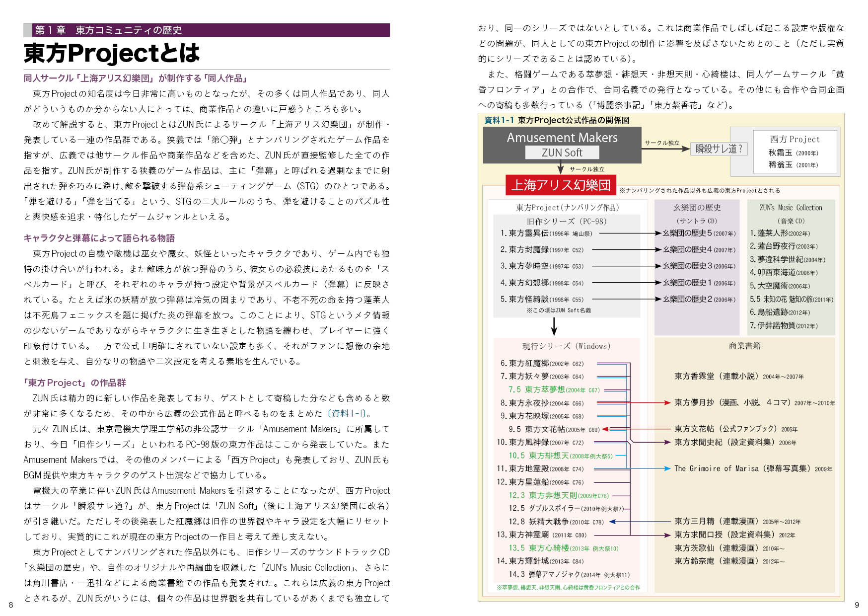Image resolution: width=868 pixels, height=616 pixels.
Task: Click the 'Amusement Makers' box
Action: pyautogui.click(x=562, y=138)
